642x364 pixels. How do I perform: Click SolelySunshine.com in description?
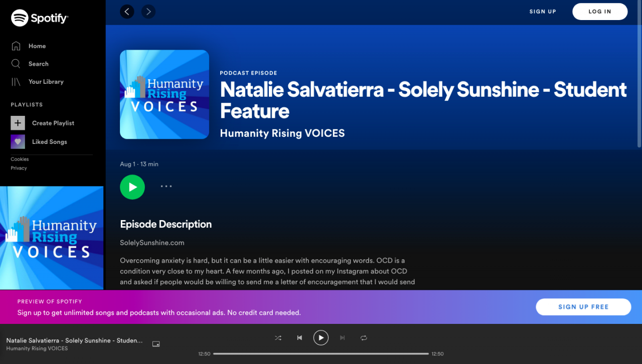152,243
